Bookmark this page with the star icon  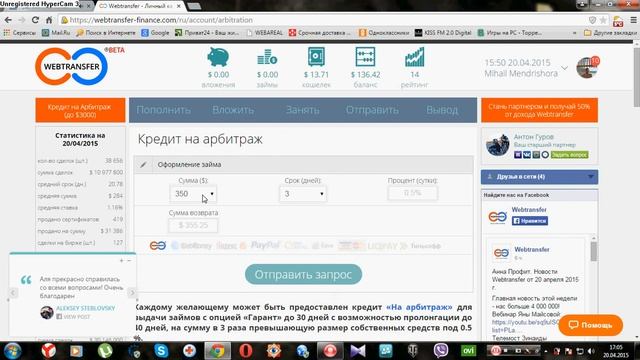point(603,20)
